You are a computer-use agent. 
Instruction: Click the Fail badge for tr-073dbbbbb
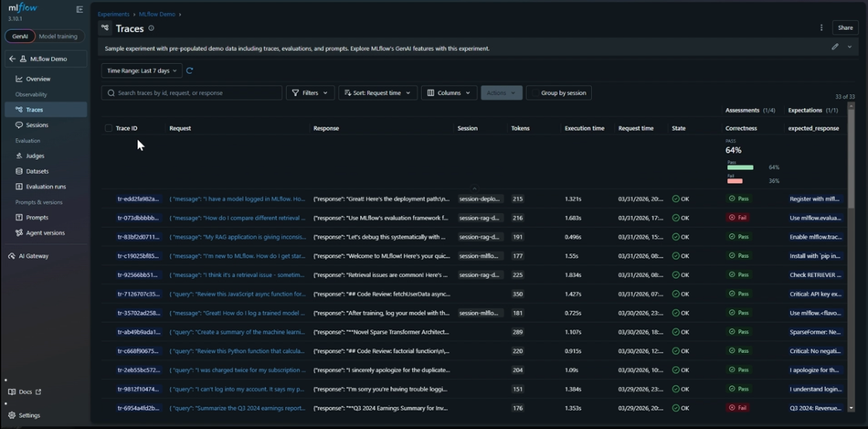pyautogui.click(x=738, y=218)
